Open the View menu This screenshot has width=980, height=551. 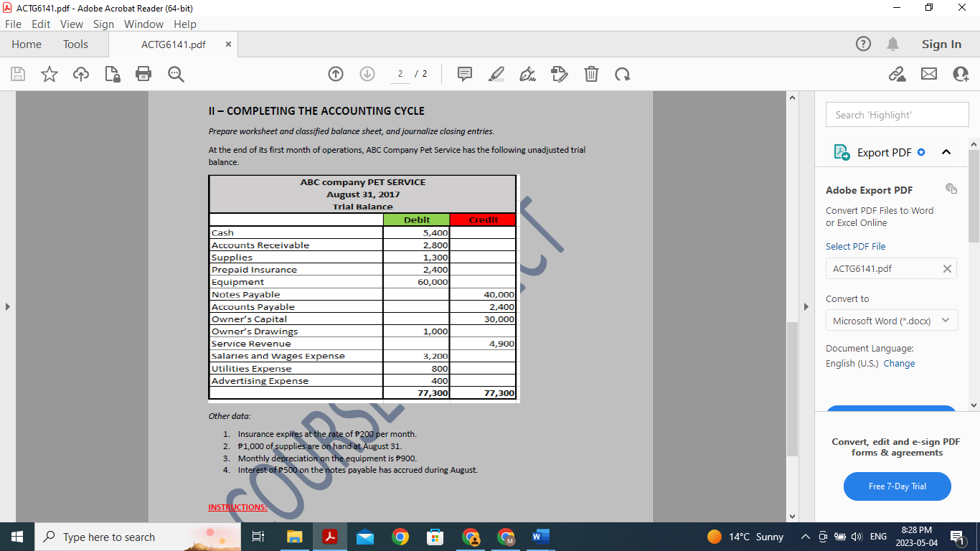(71, 24)
